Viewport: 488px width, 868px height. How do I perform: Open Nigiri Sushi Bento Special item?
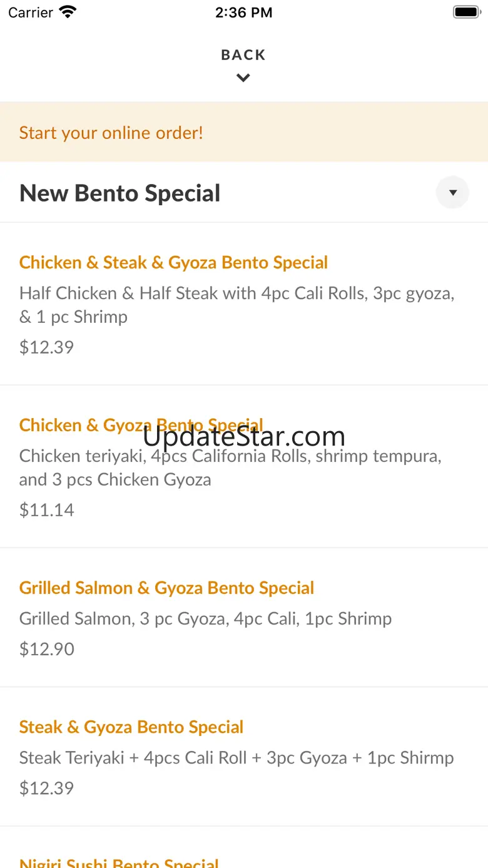[x=119, y=862]
